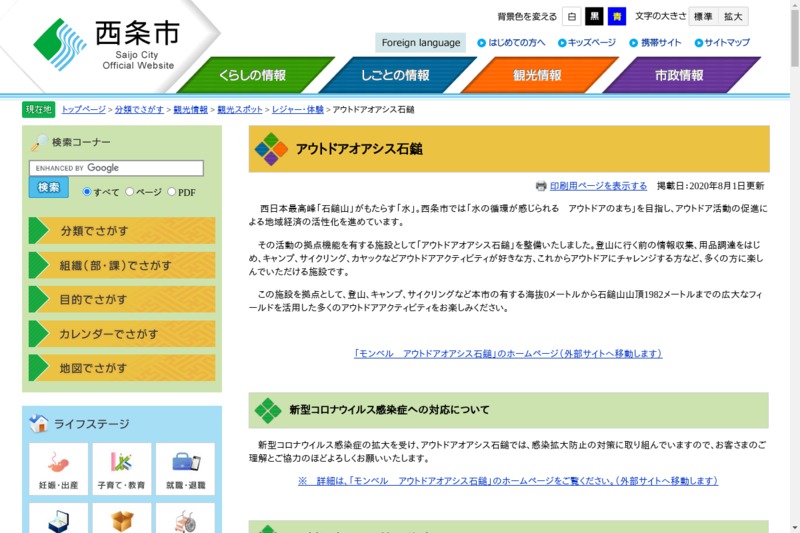Viewport: 800px width, 533px height.
Task: Click the magnifier icon in 検索コーナー
Action: point(40,143)
